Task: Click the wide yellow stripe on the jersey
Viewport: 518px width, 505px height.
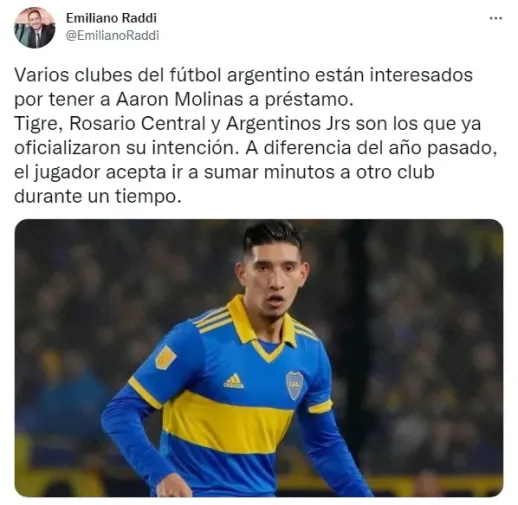Action: click(228, 422)
